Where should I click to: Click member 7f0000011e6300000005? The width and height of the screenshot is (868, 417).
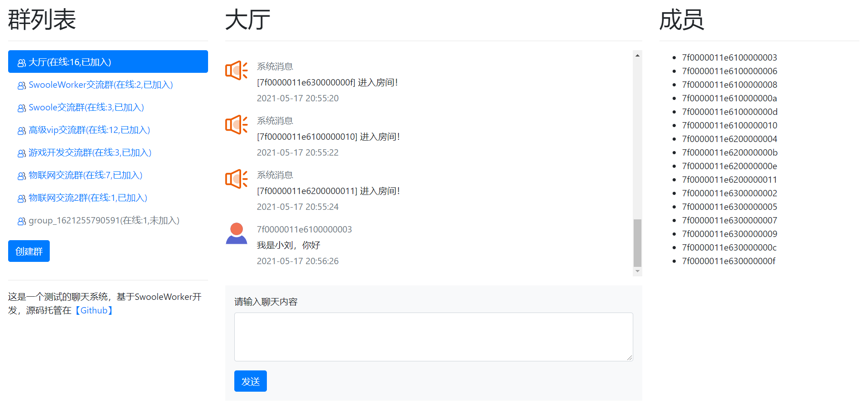coord(730,207)
